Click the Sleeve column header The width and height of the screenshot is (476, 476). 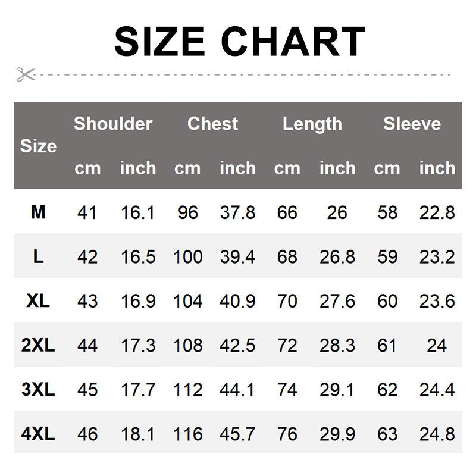coord(412,124)
